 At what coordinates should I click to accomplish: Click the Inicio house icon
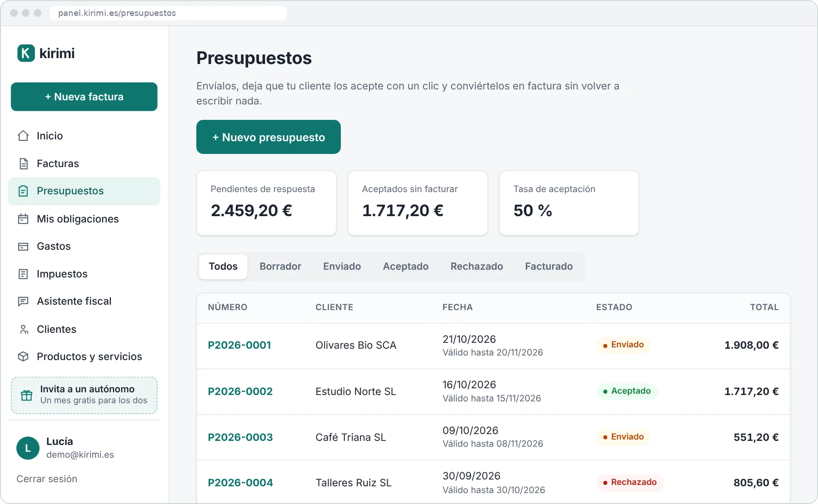(23, 136)
